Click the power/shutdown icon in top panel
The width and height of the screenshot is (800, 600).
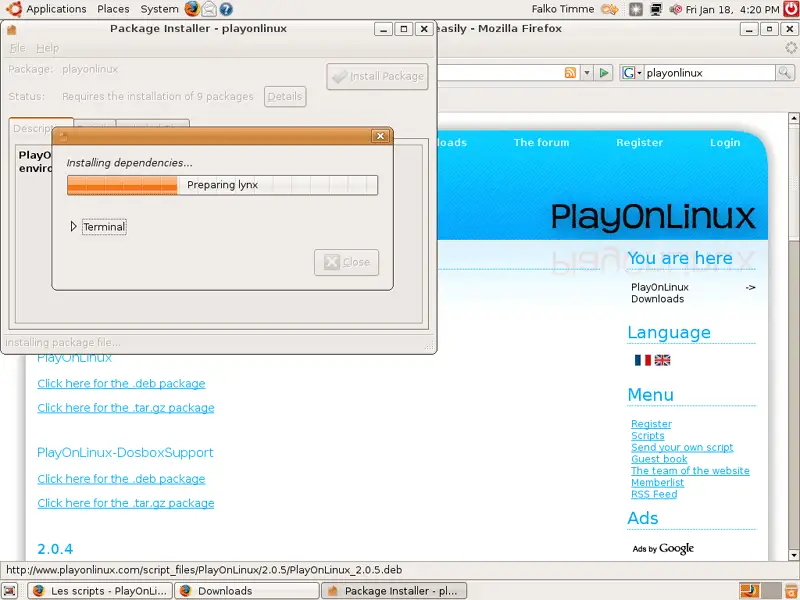click(791, 9)
